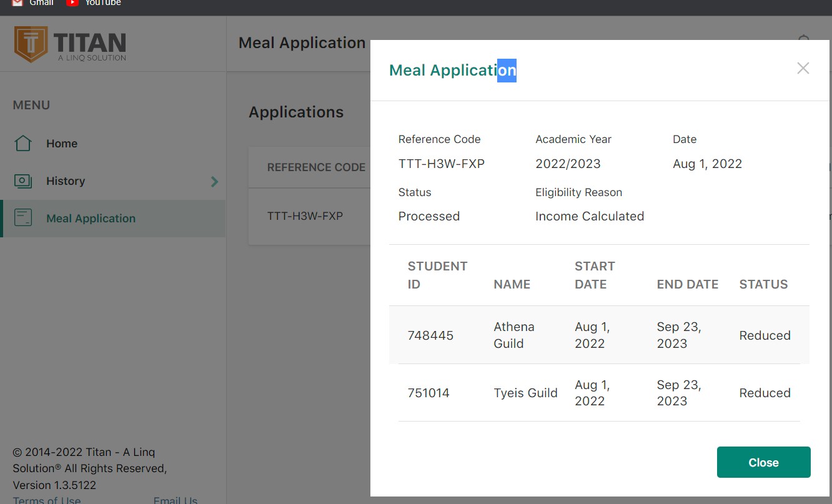
Task: Click the Email Us link
Action: [x=176, y=500]
